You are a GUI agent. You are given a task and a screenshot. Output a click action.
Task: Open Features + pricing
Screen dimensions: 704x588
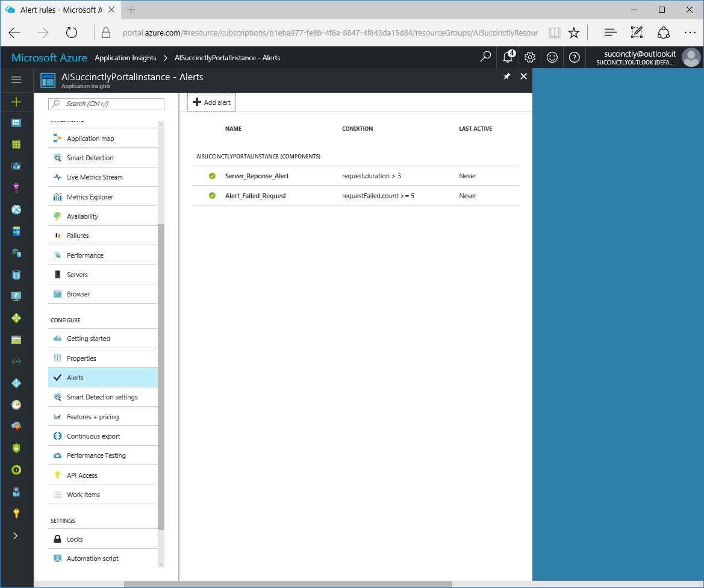point(103,417)
